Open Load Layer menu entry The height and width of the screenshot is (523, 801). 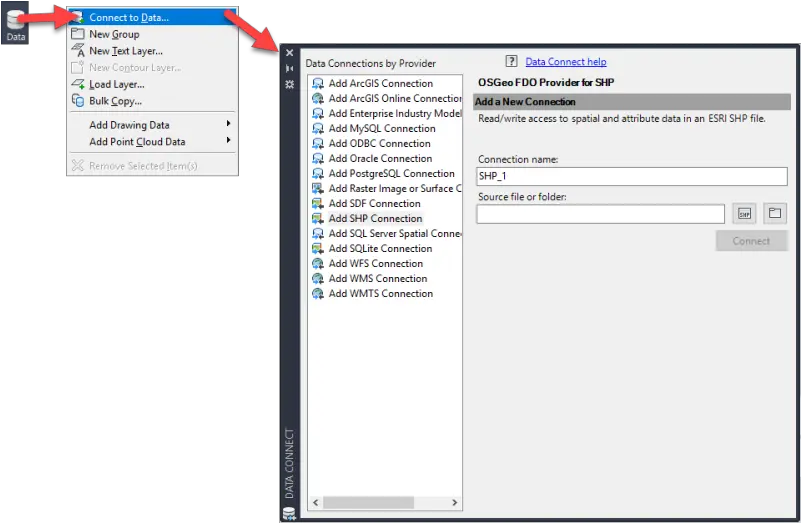(152, 84)
